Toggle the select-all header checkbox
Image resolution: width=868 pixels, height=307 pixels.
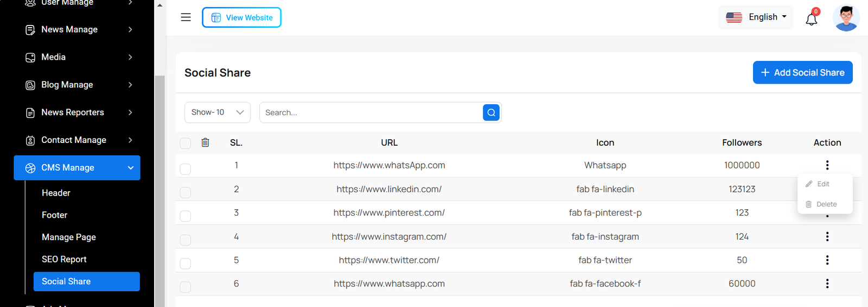(186, 143)
